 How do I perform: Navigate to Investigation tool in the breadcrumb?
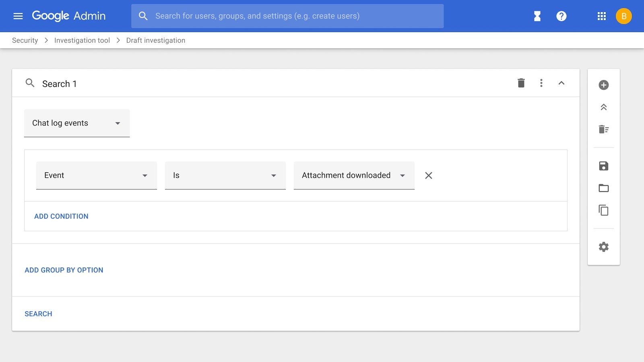82,40
